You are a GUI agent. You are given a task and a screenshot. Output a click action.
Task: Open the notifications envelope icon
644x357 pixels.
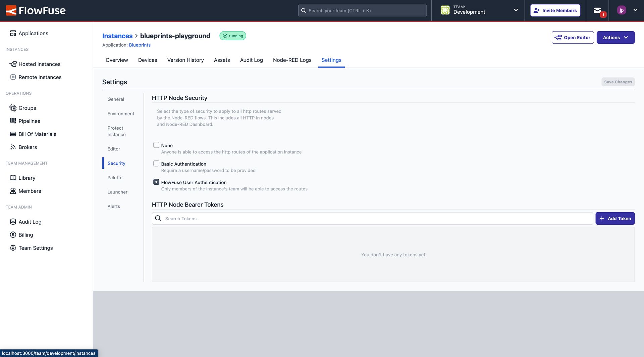(597, 10)
